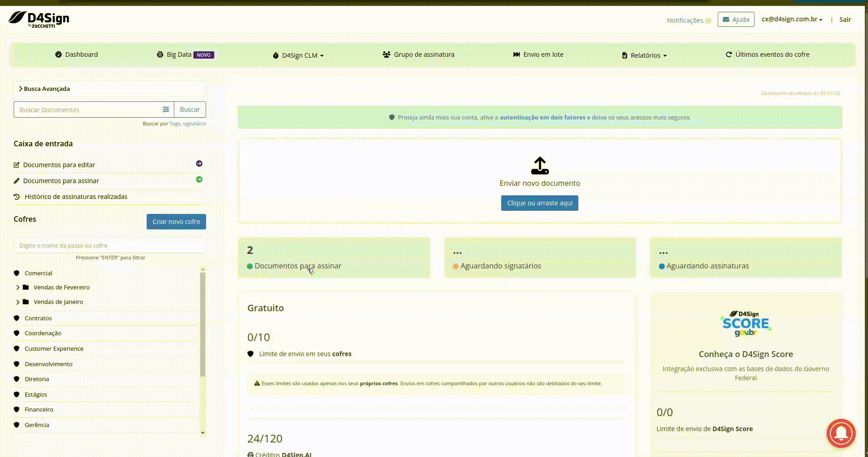This screenshot has width=868, height=457.
Task: Select the Comercial cofre
Action: click(x=38, y=273)
